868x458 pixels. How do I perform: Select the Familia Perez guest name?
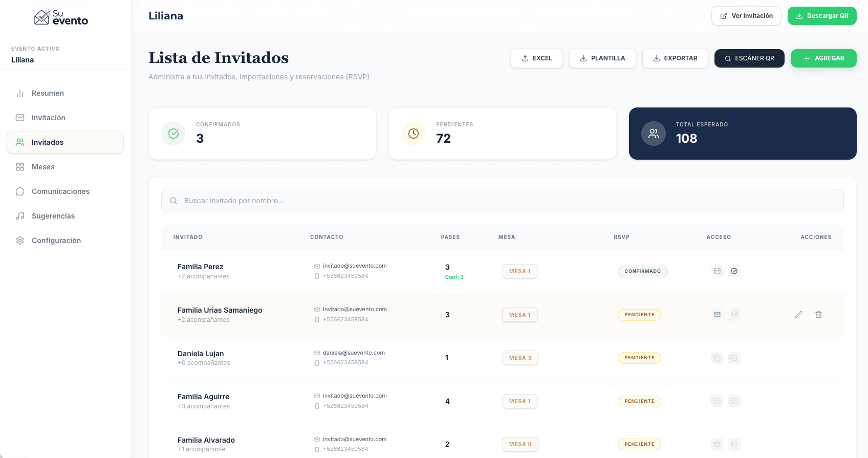click(200, 267)
